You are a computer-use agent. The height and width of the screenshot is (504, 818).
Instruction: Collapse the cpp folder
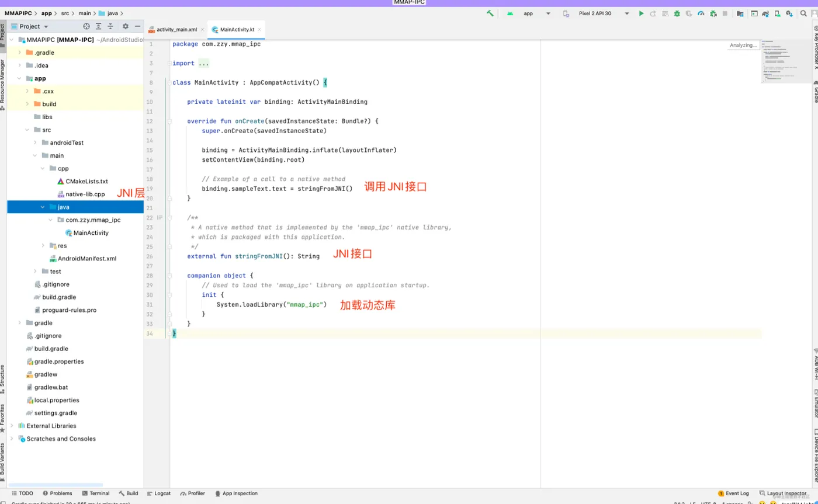click(43, 168)
